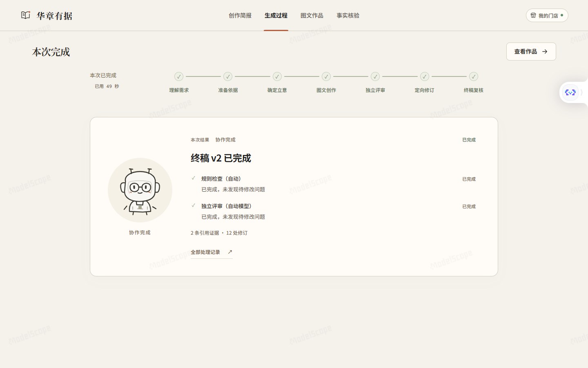The image size is (588, 368).
Task: Select the 定向修订 step checkmark
Action: pyautogui.click(x=425, y=76)
